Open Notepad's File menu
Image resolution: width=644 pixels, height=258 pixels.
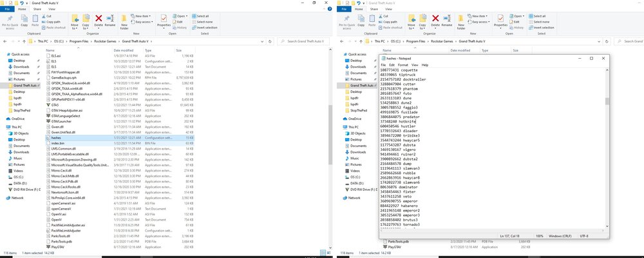click(x=383, y=65)
